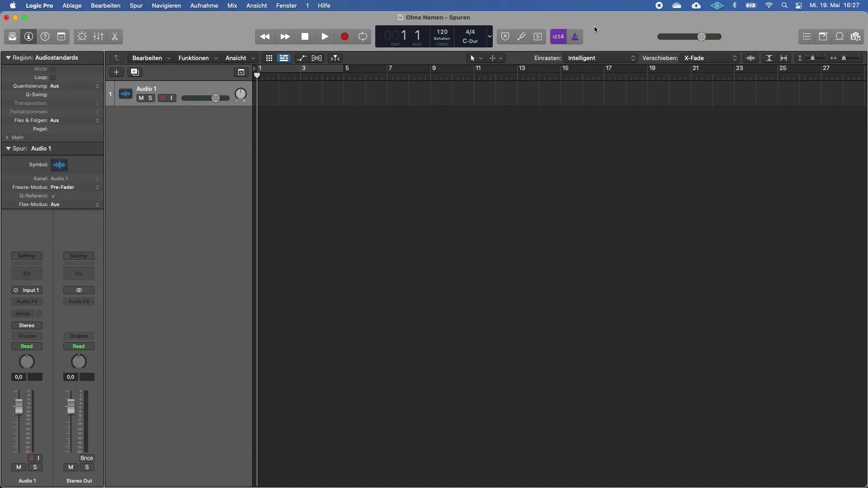Screen dimensions: 868x488
Task: Toggle Show Automation icon
Action: pos(302,58)
